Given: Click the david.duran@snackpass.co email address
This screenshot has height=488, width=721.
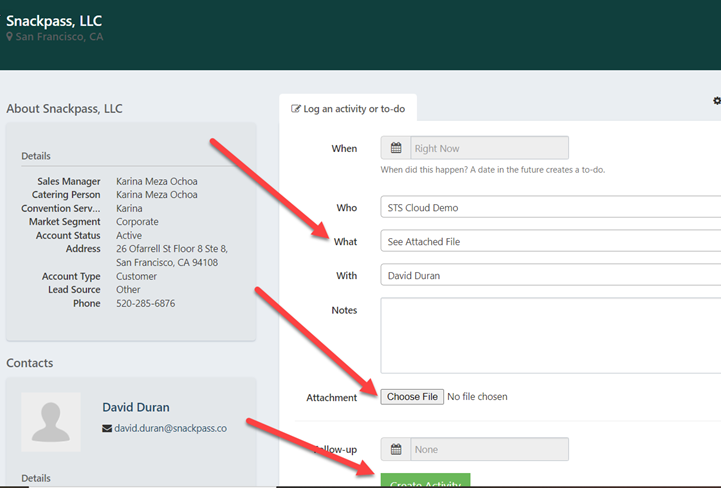Looking at the screenshot, I should click(x=171, y=428).
